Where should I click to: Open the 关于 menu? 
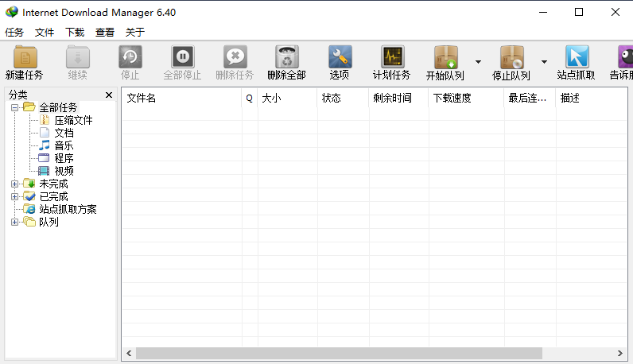pos(135,33)
